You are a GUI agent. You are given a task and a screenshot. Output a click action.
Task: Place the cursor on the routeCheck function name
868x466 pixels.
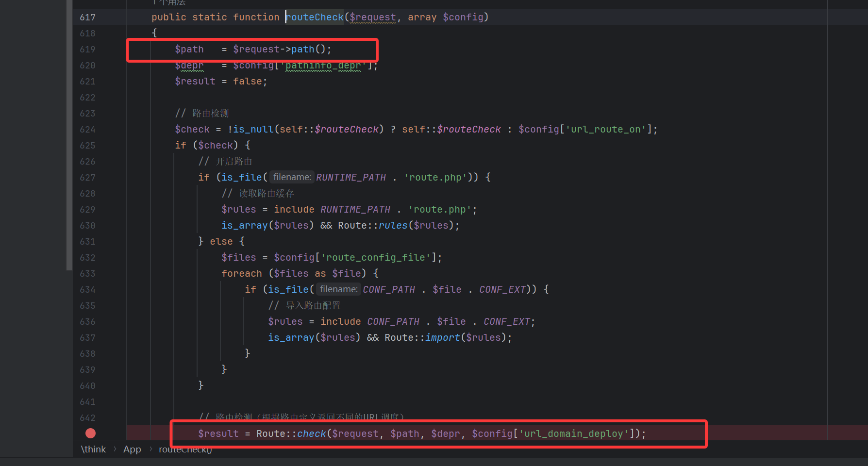(315, 17)
